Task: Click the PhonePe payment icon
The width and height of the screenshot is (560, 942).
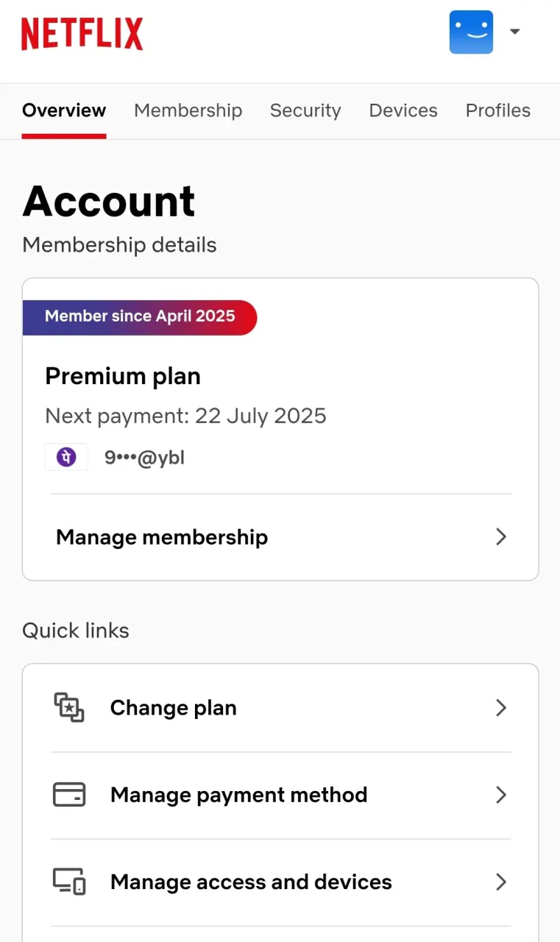Action: point(66,458)
